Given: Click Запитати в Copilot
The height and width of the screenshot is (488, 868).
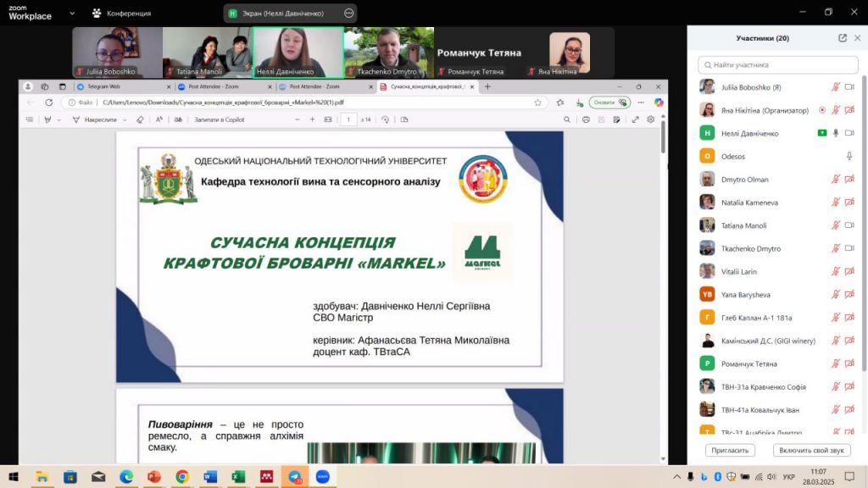Looking at the screenshot, I should click(x=220, y=119).
